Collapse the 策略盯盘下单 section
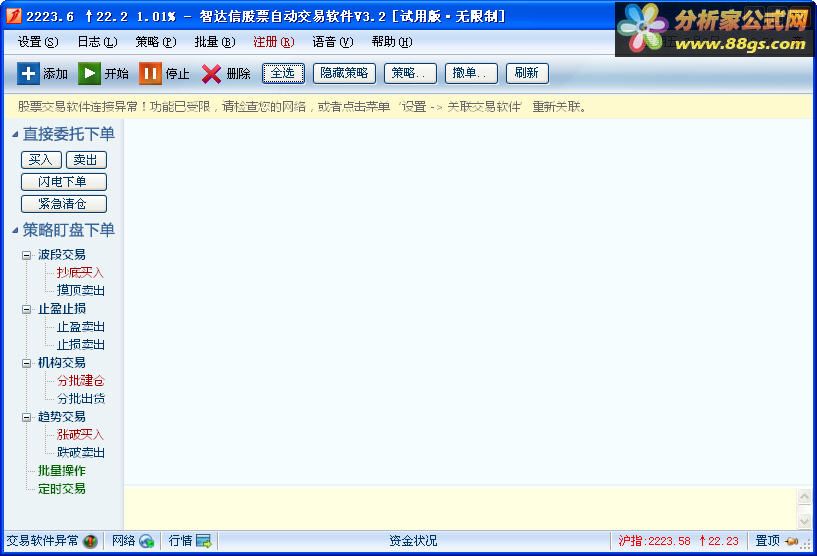817x556 pixels. pyautogui.click(x=15, y=230)
